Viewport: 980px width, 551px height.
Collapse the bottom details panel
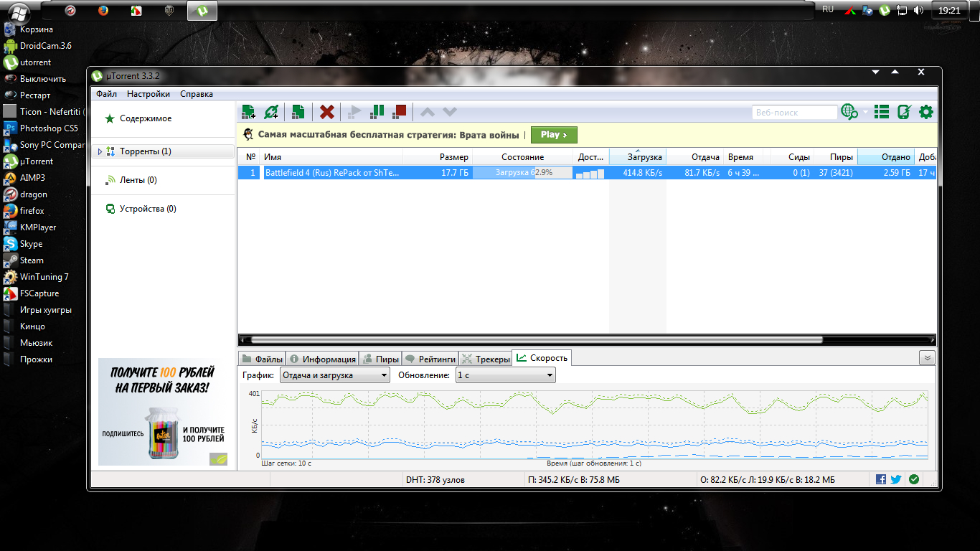click(928, 358)
